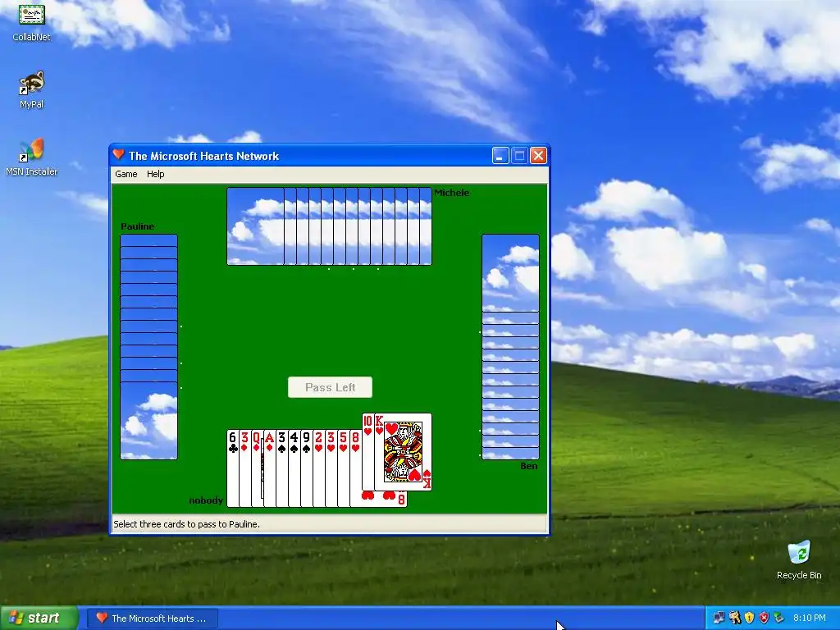Select the 5 of hearts card
This screenshot has width=840, height=630.
tap(344, 468)
